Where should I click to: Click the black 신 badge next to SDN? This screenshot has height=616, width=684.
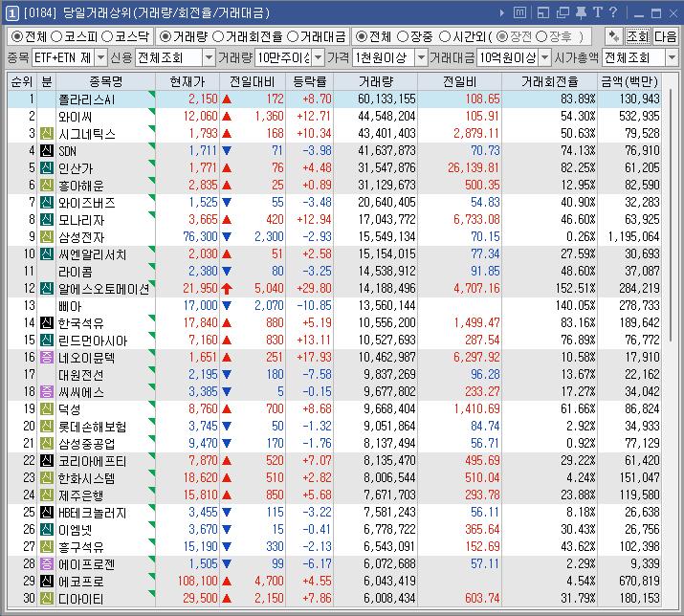tap(47, 150)
